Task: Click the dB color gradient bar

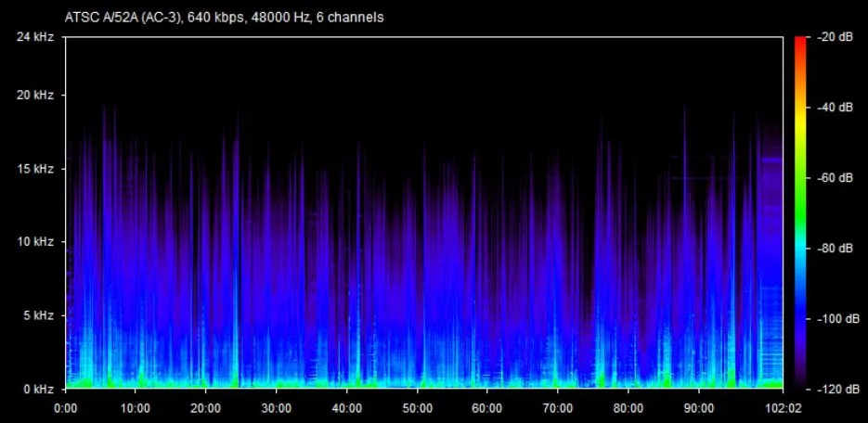Action: pyautogui.click(x=800, y=211)
